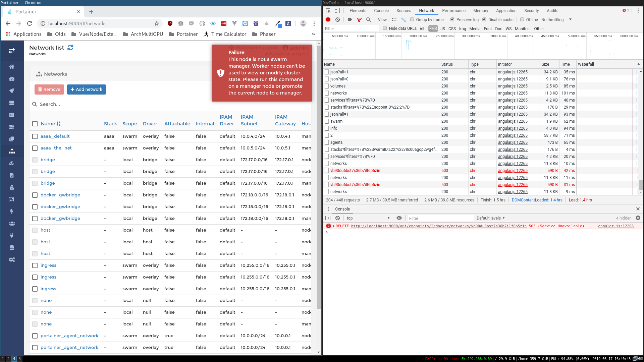Screen dimensions: 644x362
Task: Open the Chromium three-dot menu
Action: coord(314,23)
